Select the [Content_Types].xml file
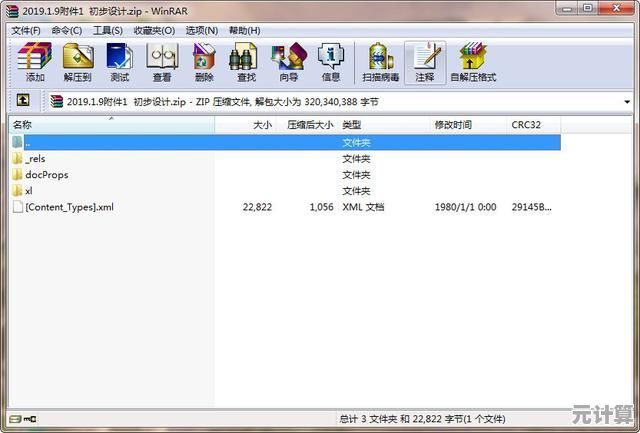640x433 pixels. coord(69,207)
